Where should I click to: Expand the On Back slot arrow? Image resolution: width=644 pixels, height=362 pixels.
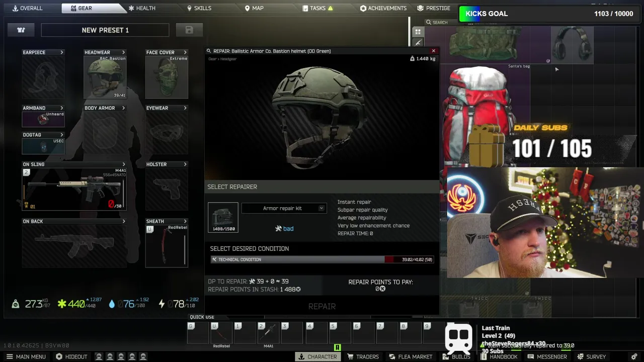pyautogui.click(x=123, y=221)
